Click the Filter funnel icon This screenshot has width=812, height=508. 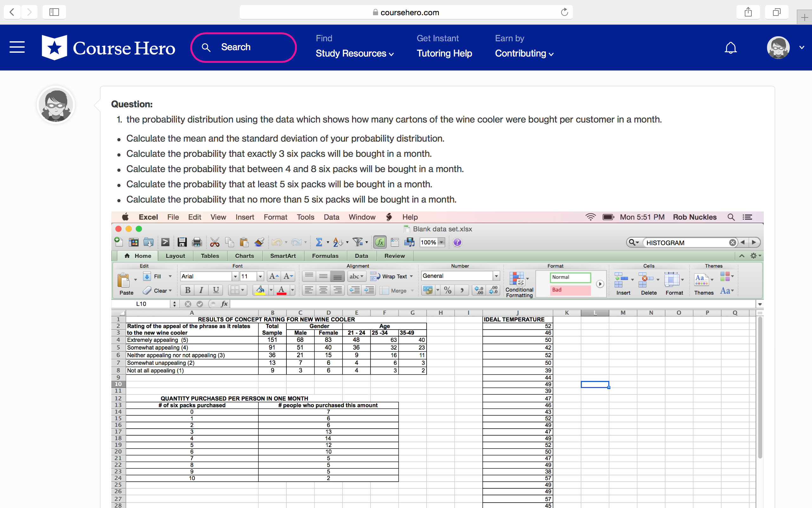358,242
